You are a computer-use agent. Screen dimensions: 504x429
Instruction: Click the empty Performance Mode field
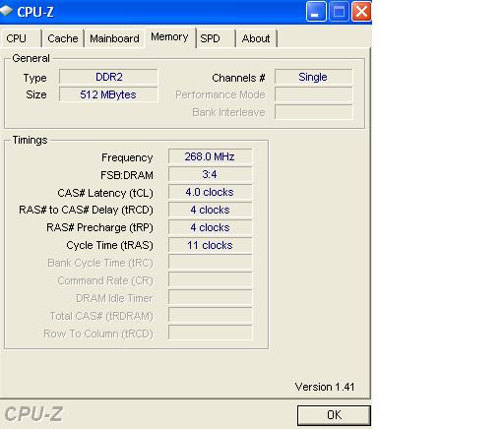pos(313,94)
